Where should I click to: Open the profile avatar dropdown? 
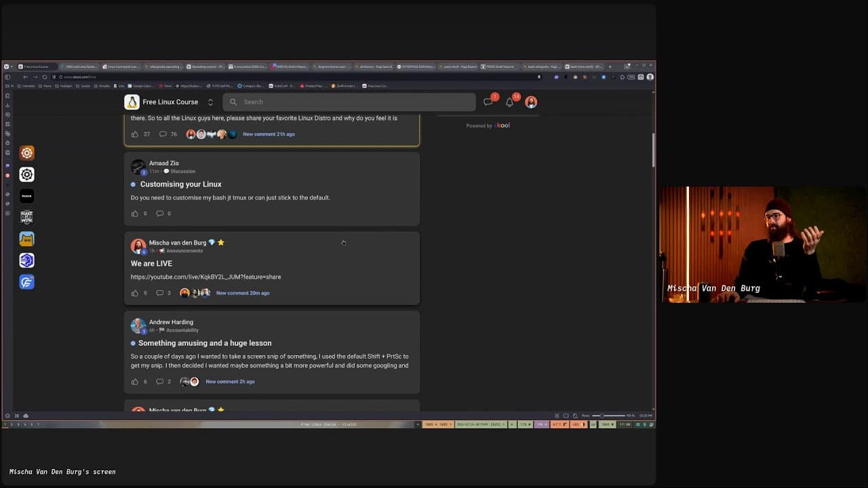click(x=531, y=101)
